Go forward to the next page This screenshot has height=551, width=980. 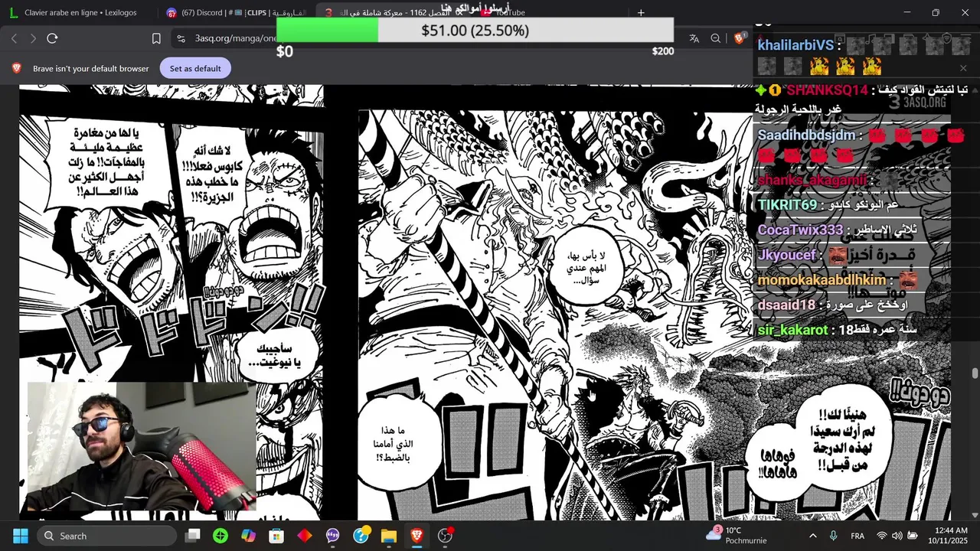(33, 38)
